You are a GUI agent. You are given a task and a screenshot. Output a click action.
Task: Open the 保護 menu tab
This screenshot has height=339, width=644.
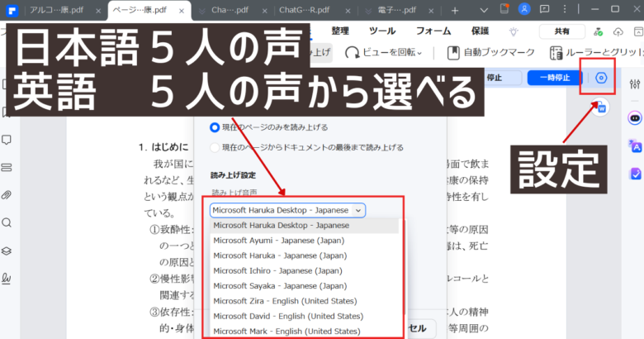(x=480, y=31)
